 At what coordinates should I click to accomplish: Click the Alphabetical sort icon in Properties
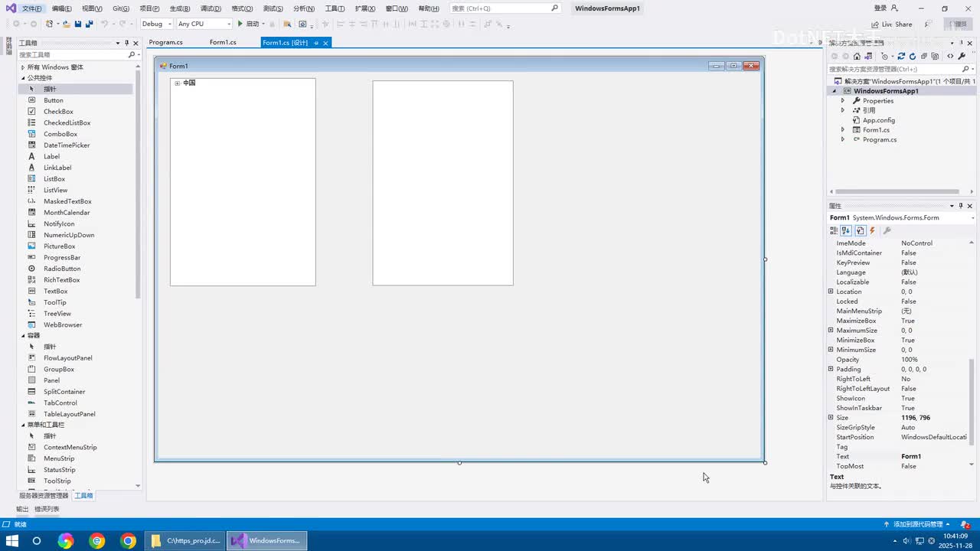(x=846, y=230)
